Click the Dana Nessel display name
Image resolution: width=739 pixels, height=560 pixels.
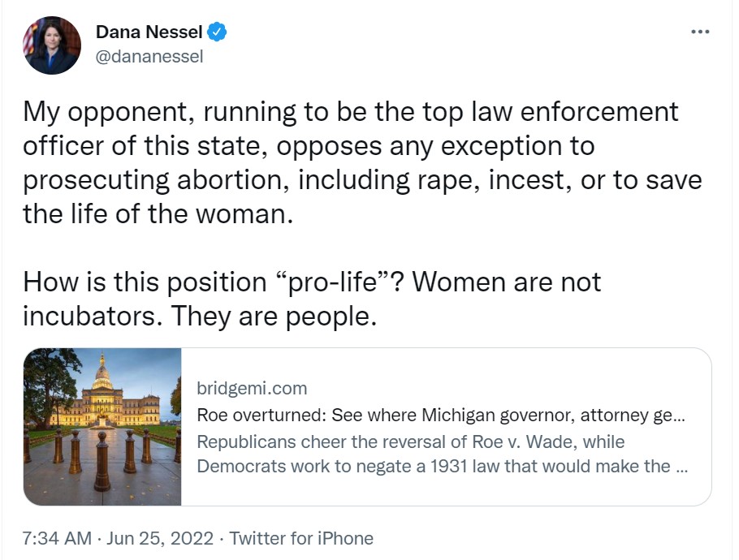click(x=149, y=32)
